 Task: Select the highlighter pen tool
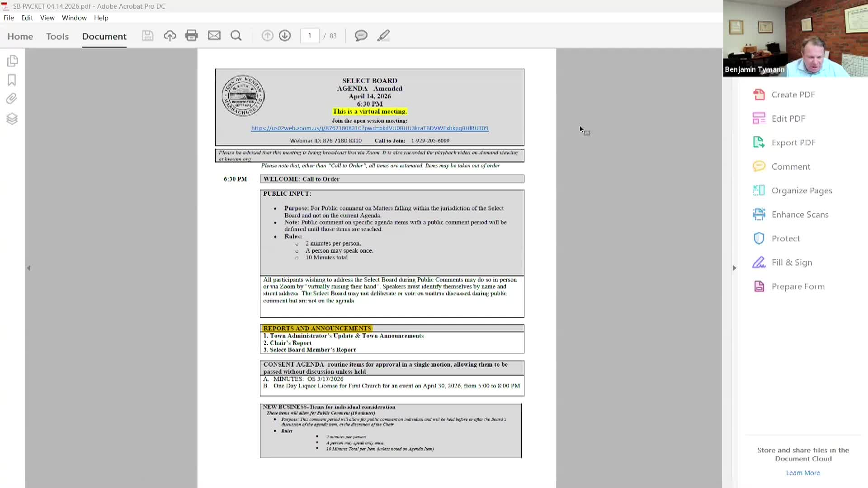point(383,36)
